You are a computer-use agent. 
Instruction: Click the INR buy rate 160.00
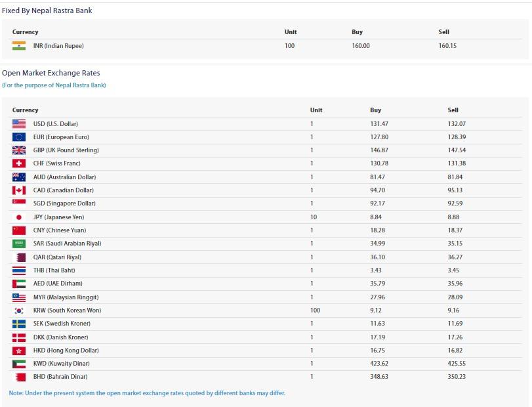point(361,46)
